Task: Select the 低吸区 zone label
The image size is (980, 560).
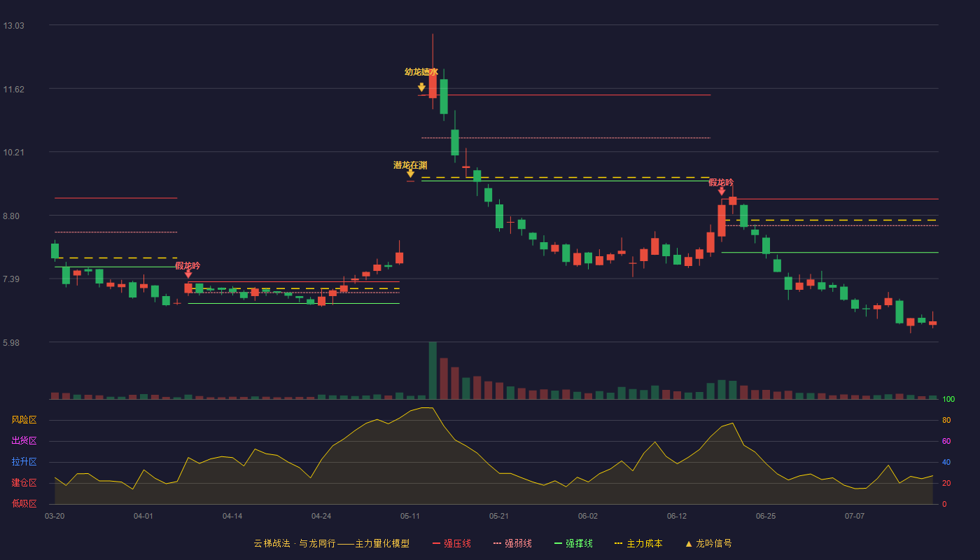Action: point(24,504)
